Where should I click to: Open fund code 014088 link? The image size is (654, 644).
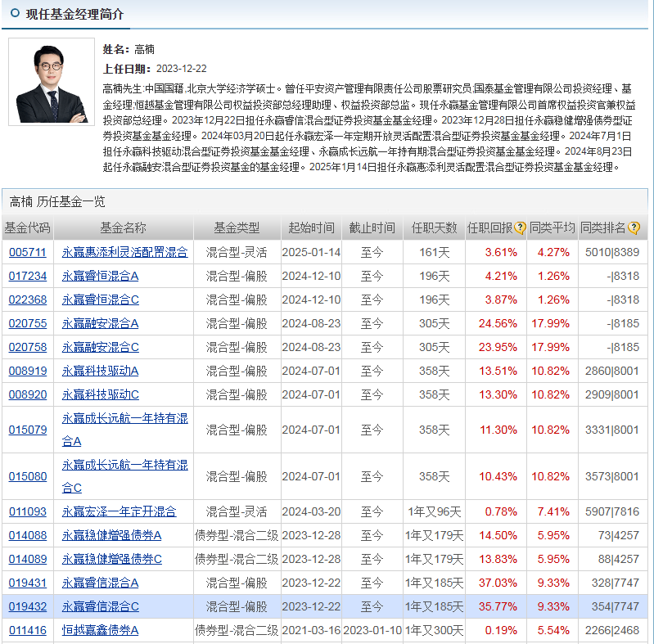(28, 535)
